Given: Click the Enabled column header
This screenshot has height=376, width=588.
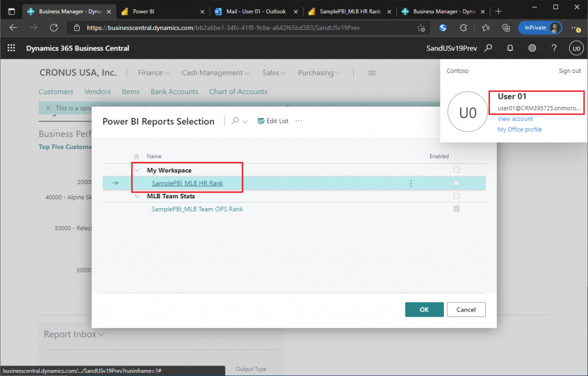Looking at the screenshot, I should (439, 156).
